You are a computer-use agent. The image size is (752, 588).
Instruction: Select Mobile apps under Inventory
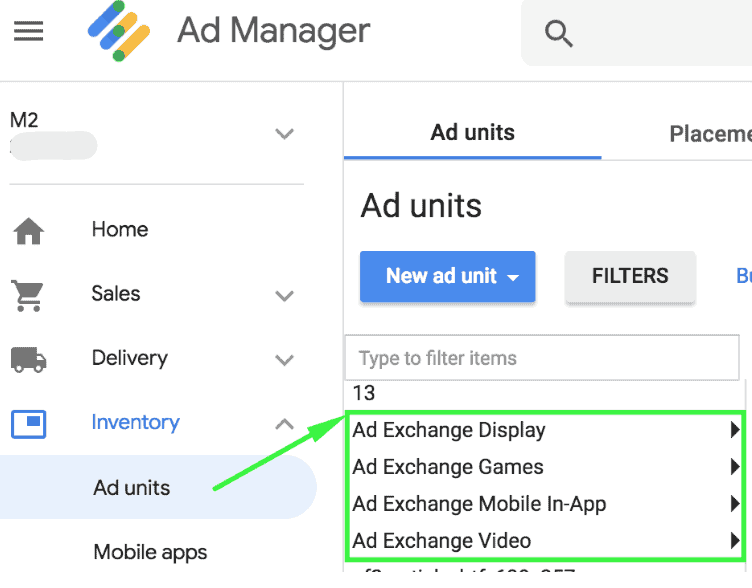(150, 552)
